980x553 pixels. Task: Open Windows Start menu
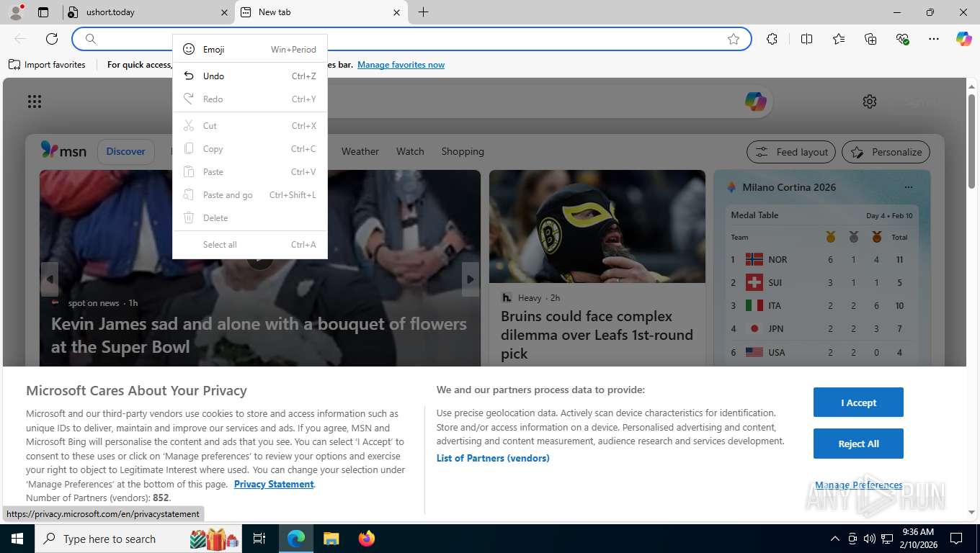pos(17,539)
